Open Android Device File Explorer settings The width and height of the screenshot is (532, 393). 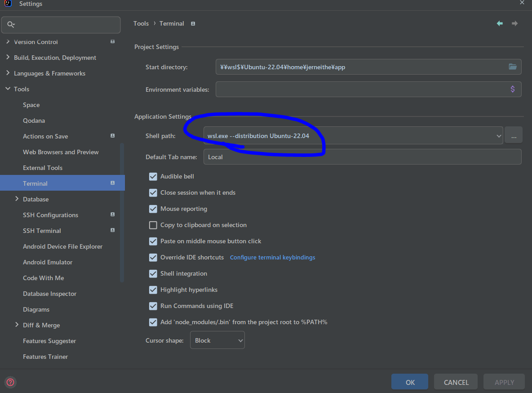tap(63, 246)
